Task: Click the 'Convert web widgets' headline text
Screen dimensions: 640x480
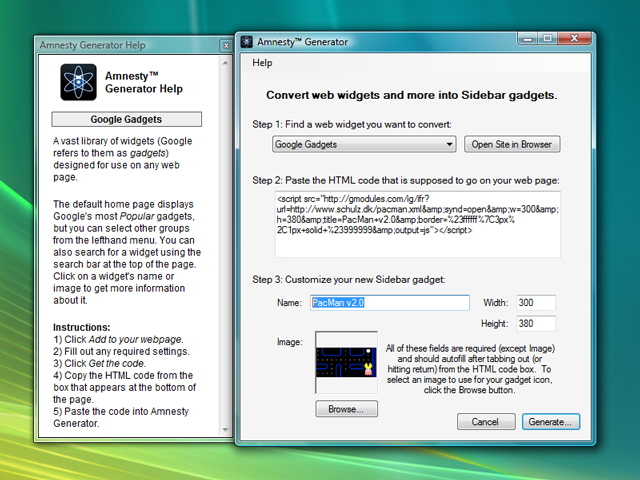Action: click(411, 95)
